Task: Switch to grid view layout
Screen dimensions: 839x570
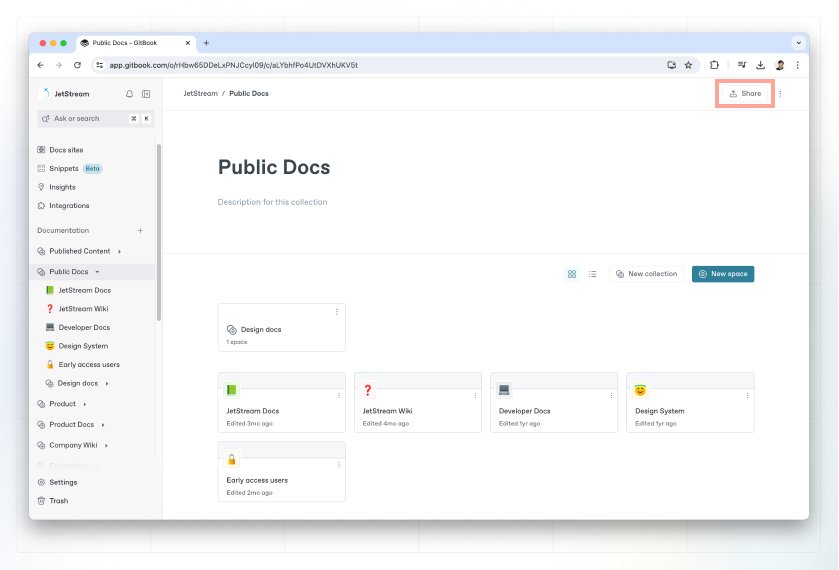Action: click(x=572, y=274)
